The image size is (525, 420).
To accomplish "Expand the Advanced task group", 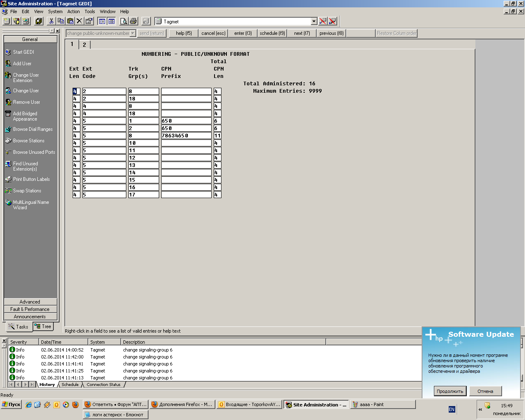I will tap(30, 302).
